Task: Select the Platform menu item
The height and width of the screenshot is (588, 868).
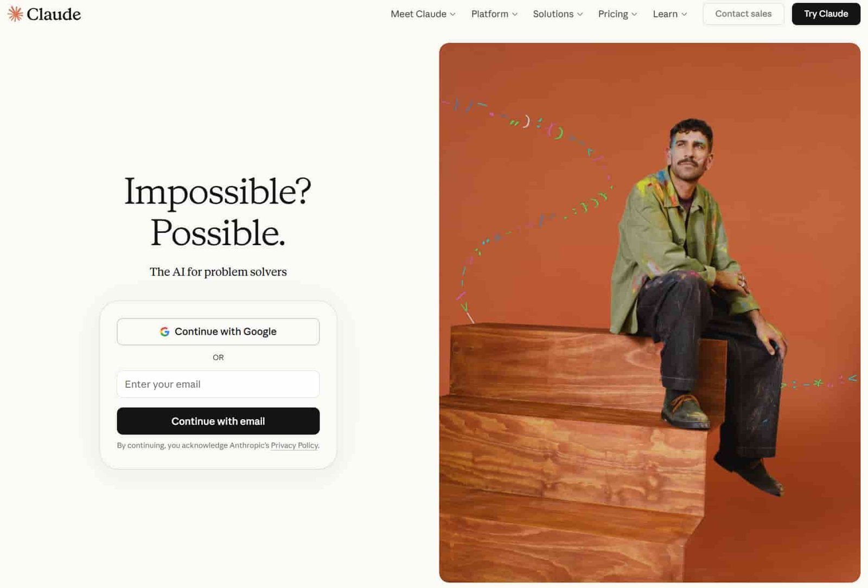Action: coord(494,14)
